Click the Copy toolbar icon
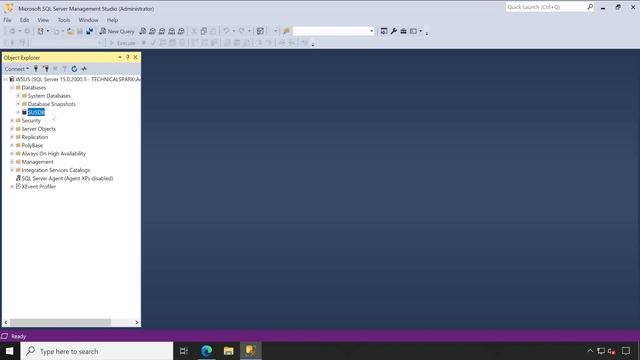The width and height of the screenshot is (640, 360). (x=203, y=31)
